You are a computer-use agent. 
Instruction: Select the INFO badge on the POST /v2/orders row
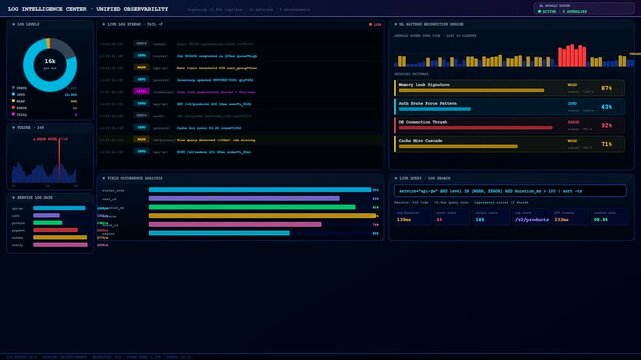(x=141, y=151)
